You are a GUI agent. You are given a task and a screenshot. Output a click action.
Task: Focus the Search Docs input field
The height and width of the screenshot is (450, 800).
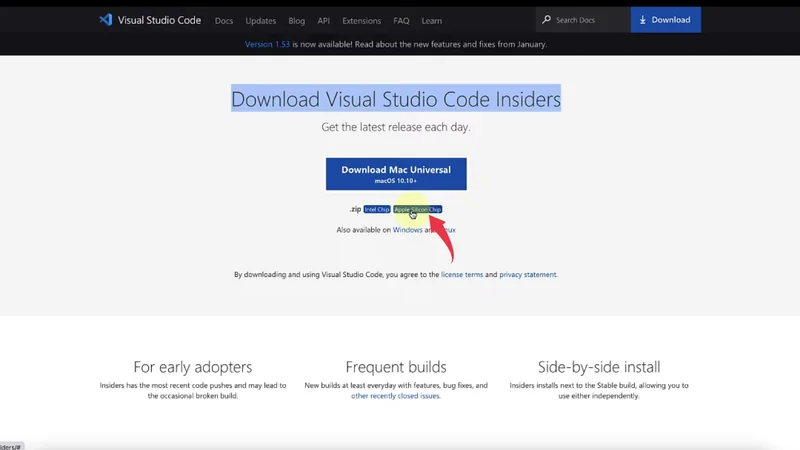pos(585,20)
